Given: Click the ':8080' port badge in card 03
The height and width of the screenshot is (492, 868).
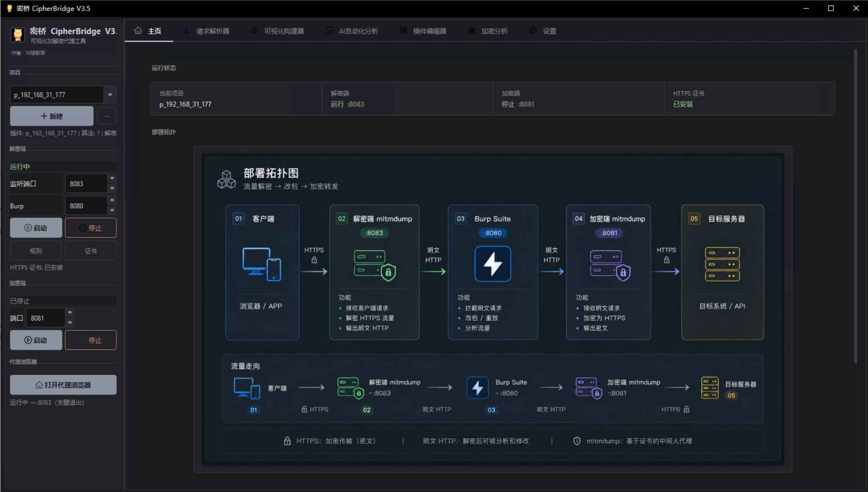Looking at the screenshot, I should pyautogui.click(x=493, y=233).
